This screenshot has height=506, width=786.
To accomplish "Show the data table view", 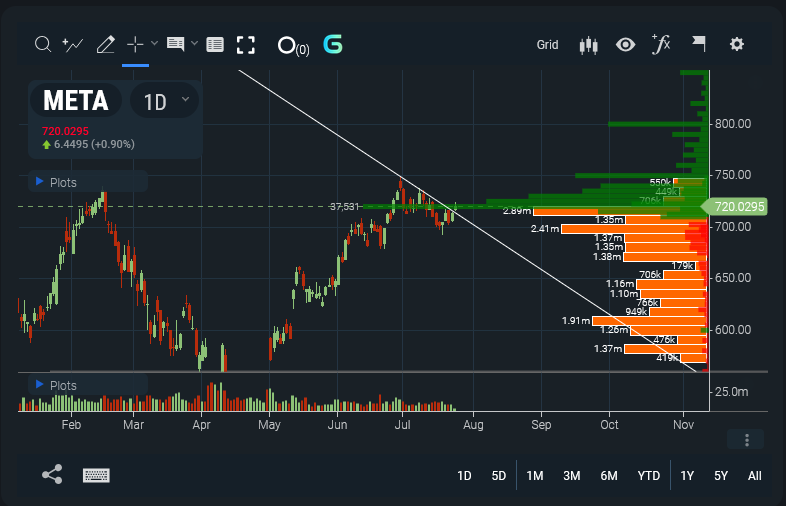I will click(x=215, y=45).
